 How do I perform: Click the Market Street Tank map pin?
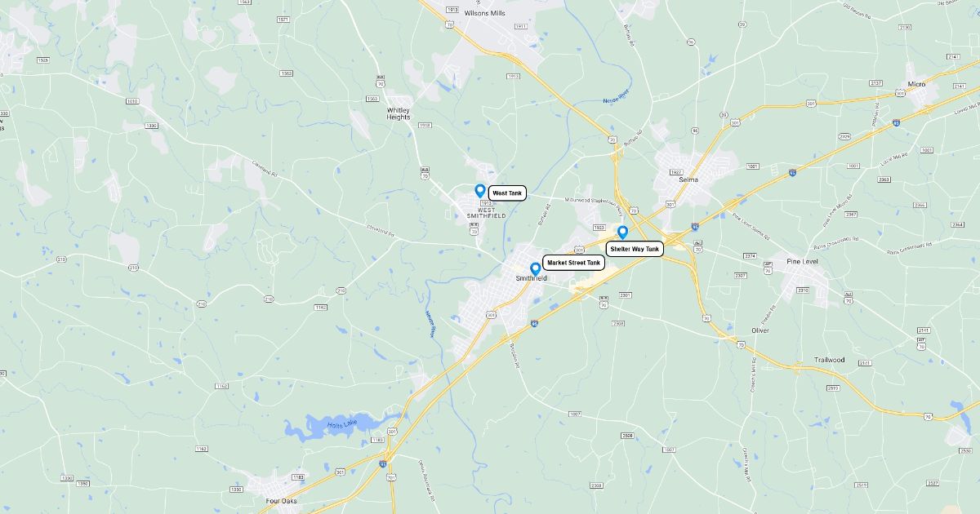click(535, 268)
